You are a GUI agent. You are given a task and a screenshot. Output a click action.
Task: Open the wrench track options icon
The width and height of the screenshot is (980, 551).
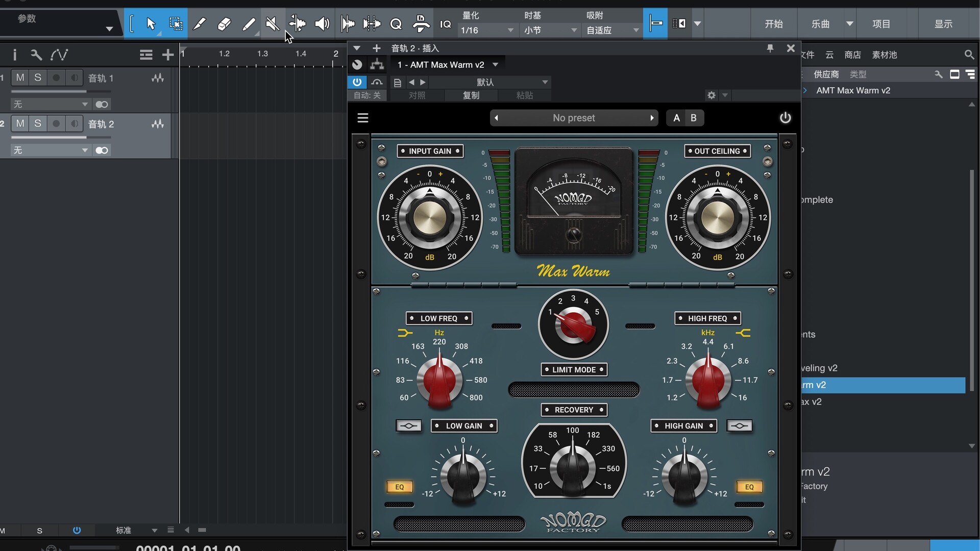tap(36, 55)
